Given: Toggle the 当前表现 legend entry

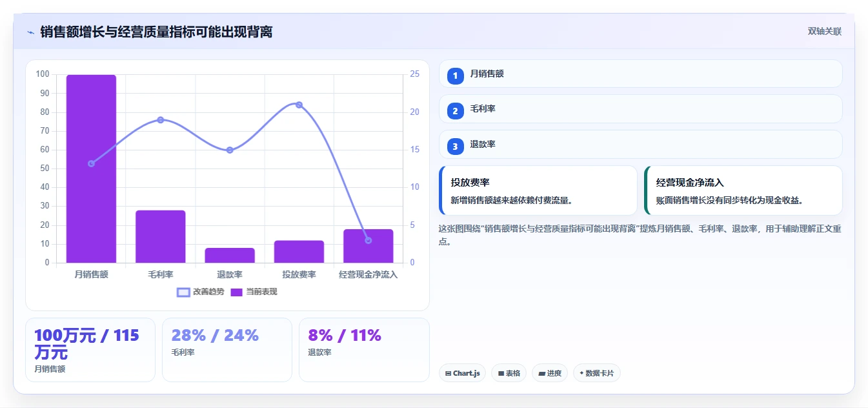Looking at the screenshot, I should click(254, 292).
